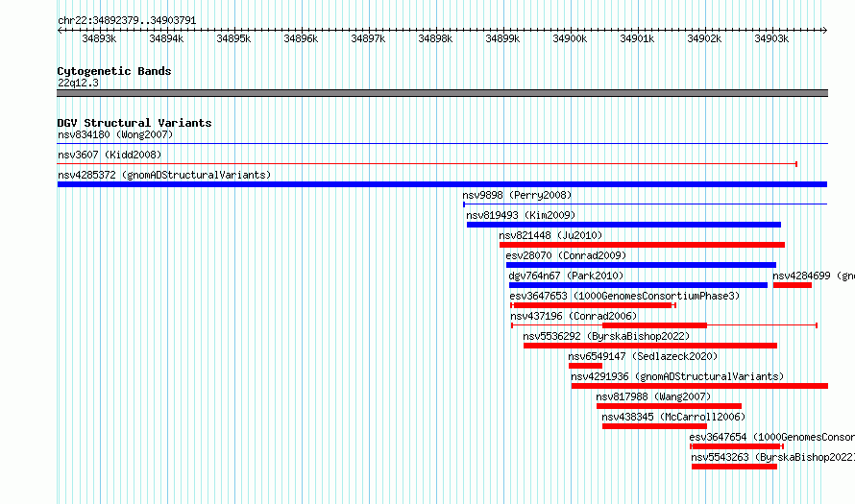Select the red nsv821448 feature bar

click(x=643, y=245)
